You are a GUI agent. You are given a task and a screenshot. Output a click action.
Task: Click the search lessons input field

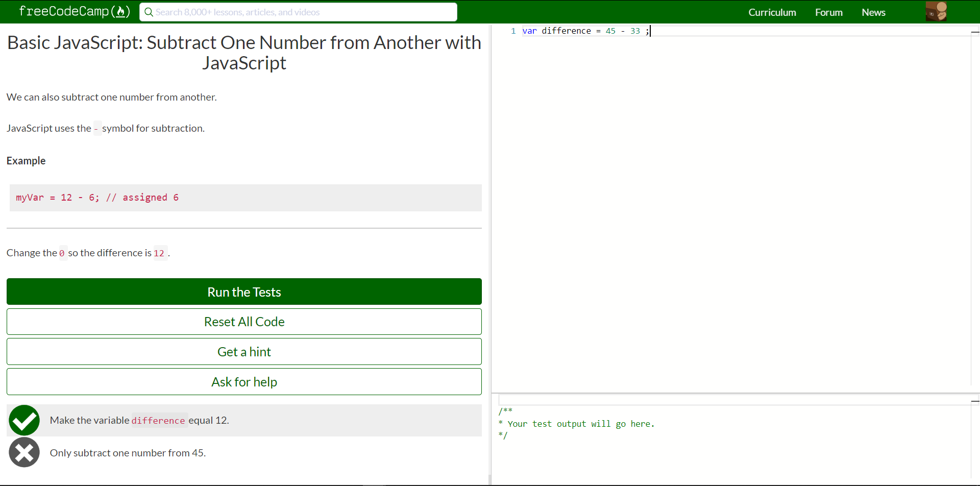[x=298, y=12]
